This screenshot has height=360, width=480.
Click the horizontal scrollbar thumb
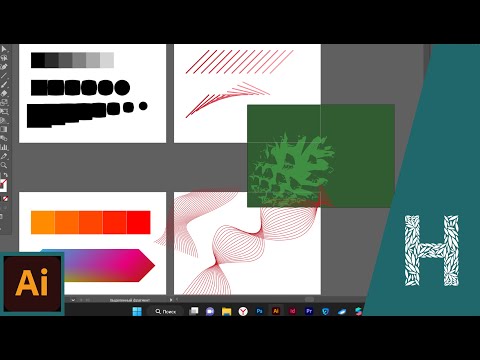pyautogui.click(x=309, y=299)
